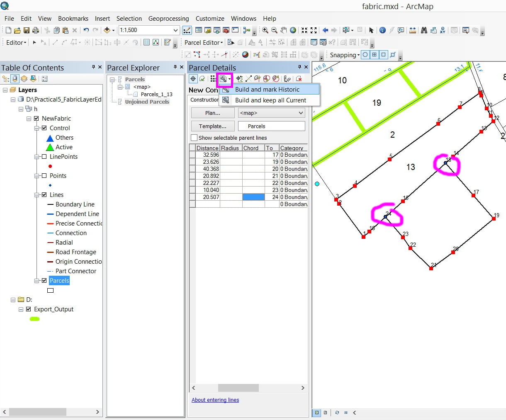Screen dimensions: 506x420
Task: Open the File menu
Action: pyautogui.click(x=9, y=18)
